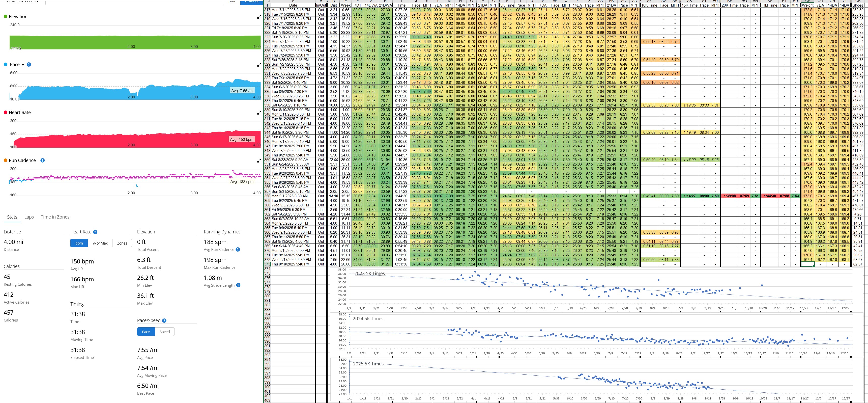
Task: Click the Avg: 150 bpm label on Heart Rate chart
Action: tap(241, 139)
